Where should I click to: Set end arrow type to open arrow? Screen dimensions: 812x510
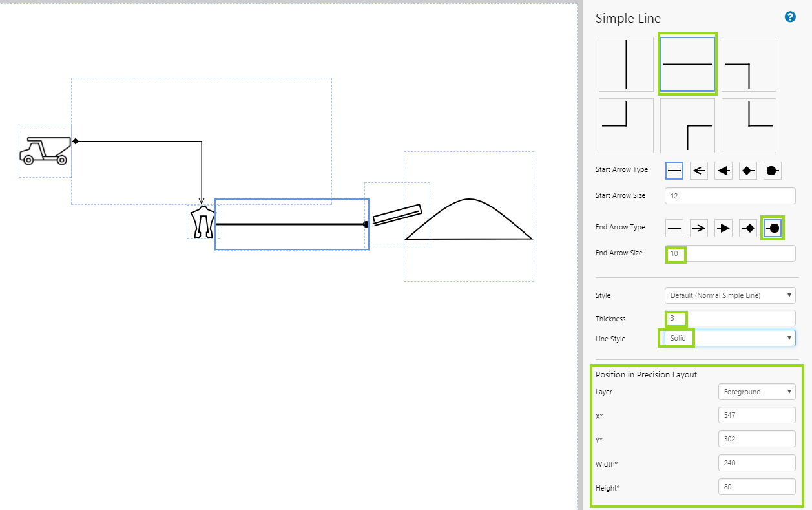click(x=699, y=228)
